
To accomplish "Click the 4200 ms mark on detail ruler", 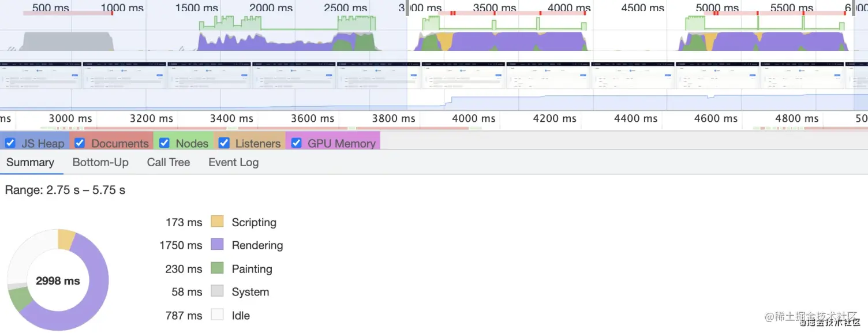I will pos(554,118).
